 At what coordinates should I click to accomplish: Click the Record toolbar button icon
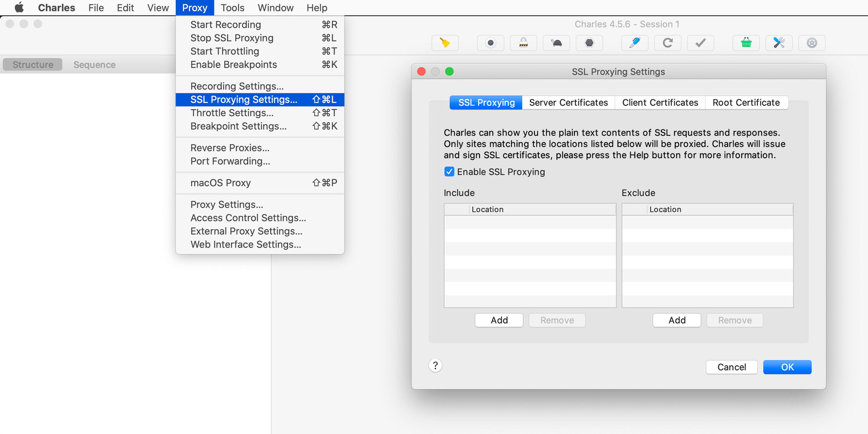(491, 43)
